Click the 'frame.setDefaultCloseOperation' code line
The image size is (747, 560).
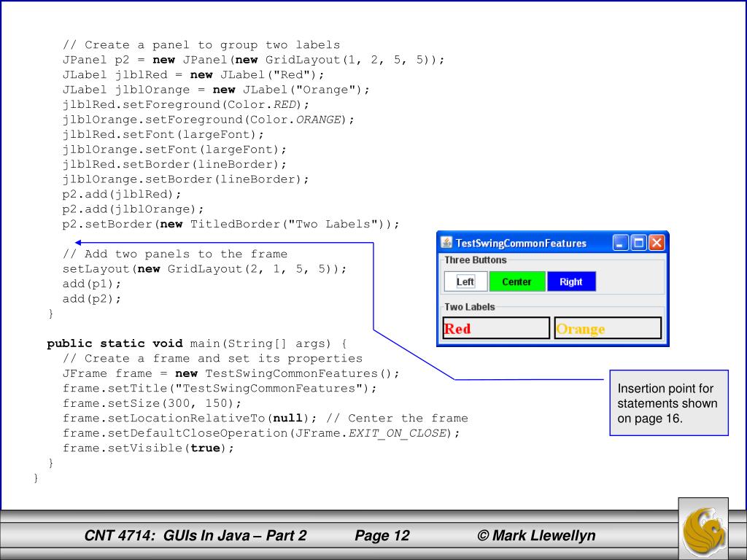[x=261, y=433]
